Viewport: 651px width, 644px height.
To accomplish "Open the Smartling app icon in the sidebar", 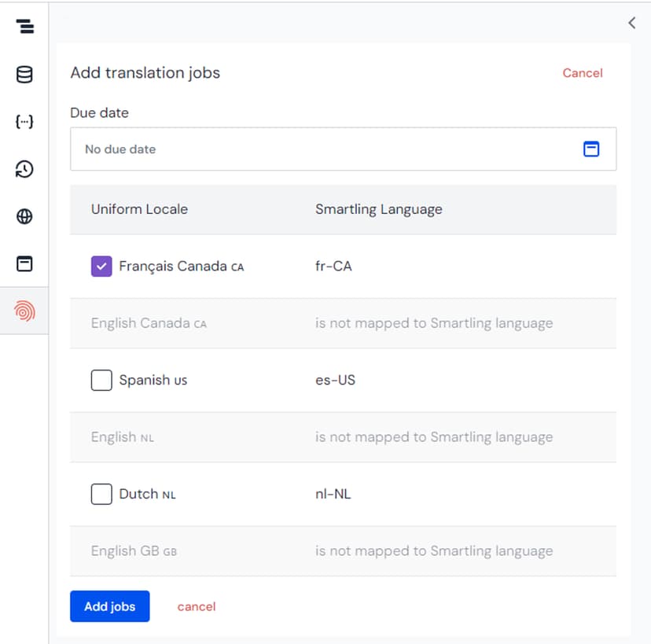I will [x=24, y=311].
